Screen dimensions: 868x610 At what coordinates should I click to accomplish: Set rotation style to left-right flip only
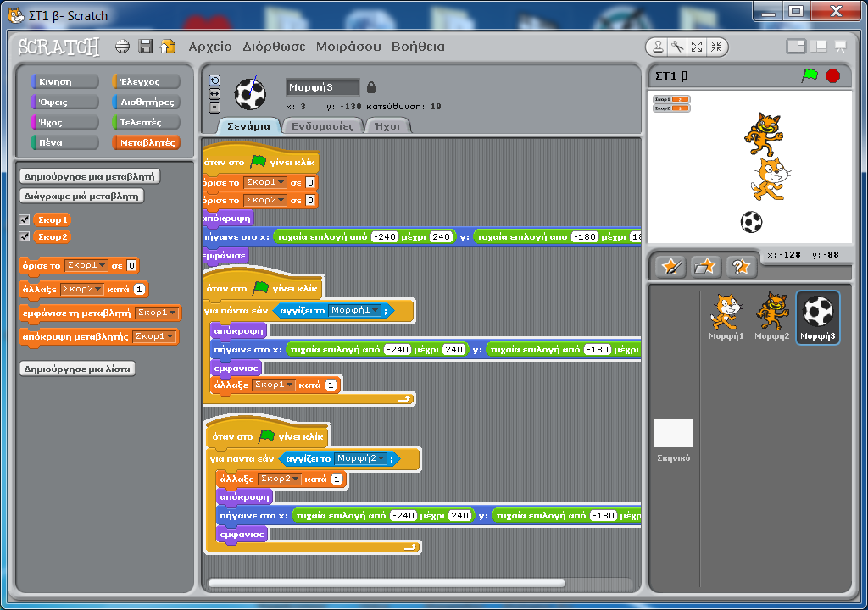click(214, 94)
